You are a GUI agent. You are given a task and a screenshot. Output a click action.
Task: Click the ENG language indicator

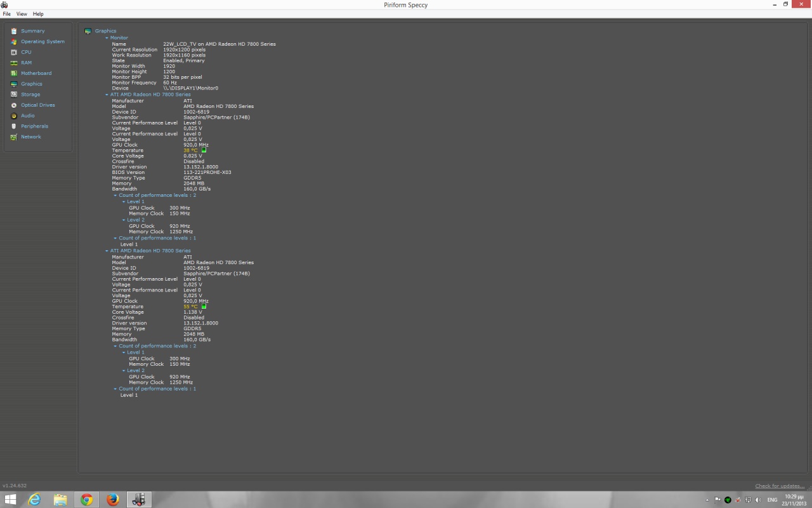(x=772, y=500)
